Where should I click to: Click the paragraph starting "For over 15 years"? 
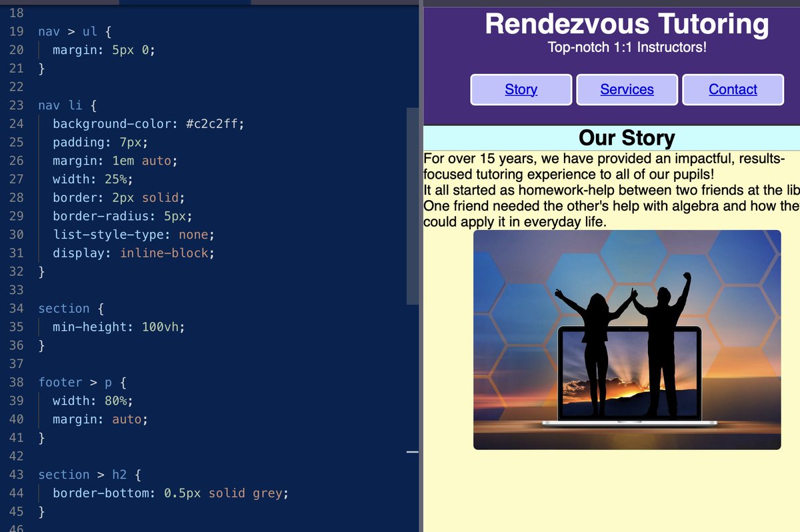click(604, 167)
